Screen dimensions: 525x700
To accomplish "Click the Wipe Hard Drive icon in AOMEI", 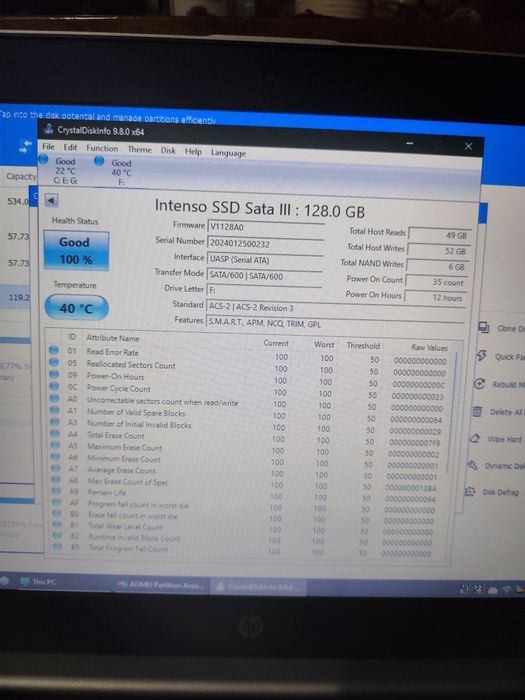I will click(x=475, y=438).
